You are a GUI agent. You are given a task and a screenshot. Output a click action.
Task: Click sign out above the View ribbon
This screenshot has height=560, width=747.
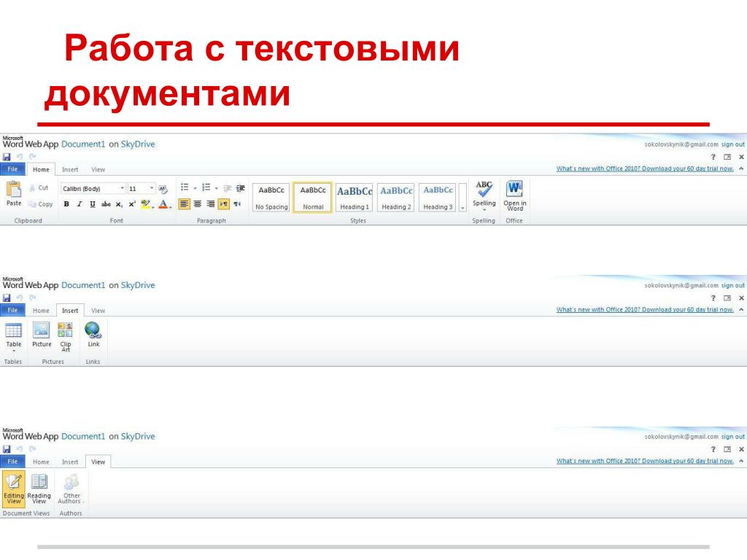732,437
